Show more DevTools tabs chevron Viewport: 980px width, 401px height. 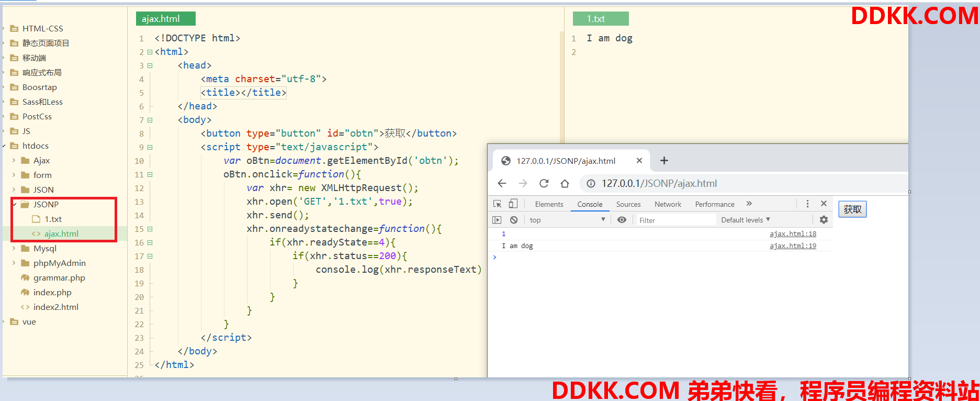tap(749, 204)
